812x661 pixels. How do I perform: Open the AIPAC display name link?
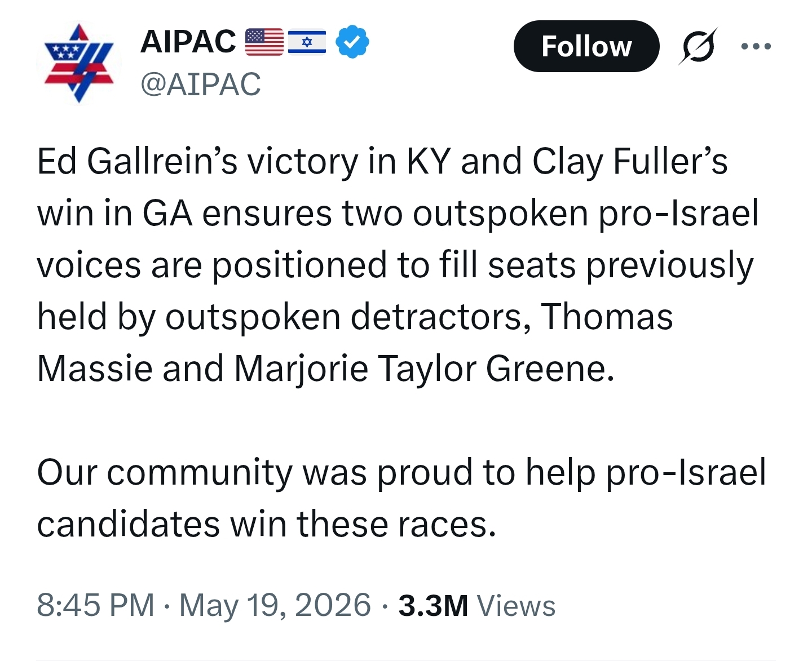click(188, 42)
